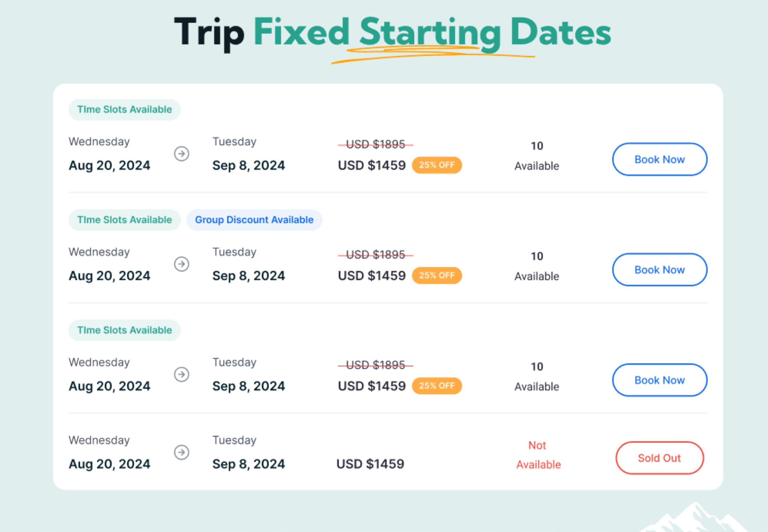Click 25% OFF badge in third row
The width and height of the screenshot is (768, 532).
pos(437,386)
